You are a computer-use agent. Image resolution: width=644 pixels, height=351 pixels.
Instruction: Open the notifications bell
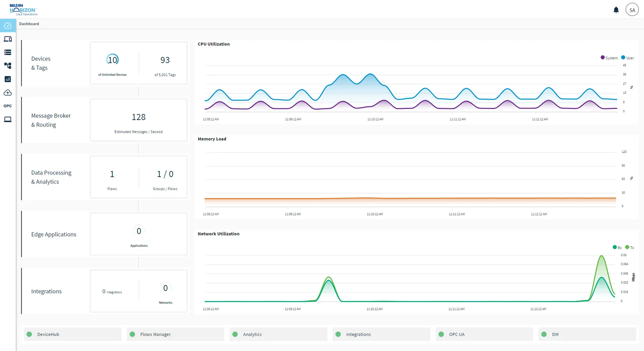[x=616, y=10]
